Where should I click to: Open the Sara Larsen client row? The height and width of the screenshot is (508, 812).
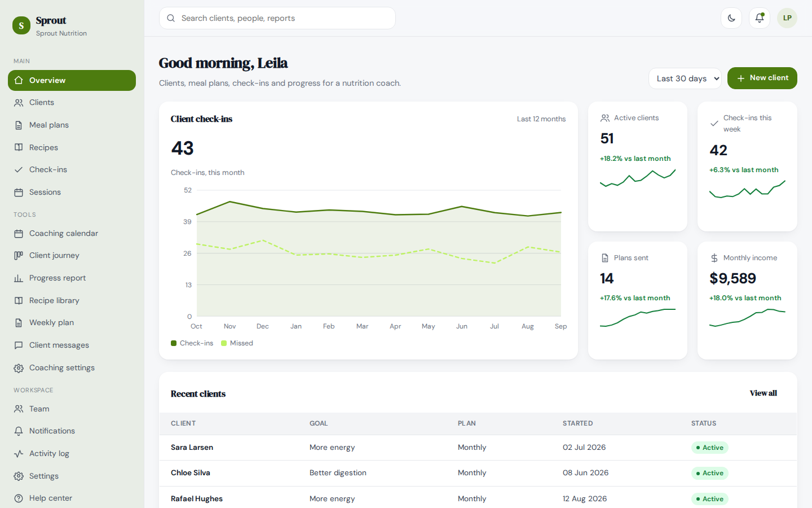pos(478,448)
